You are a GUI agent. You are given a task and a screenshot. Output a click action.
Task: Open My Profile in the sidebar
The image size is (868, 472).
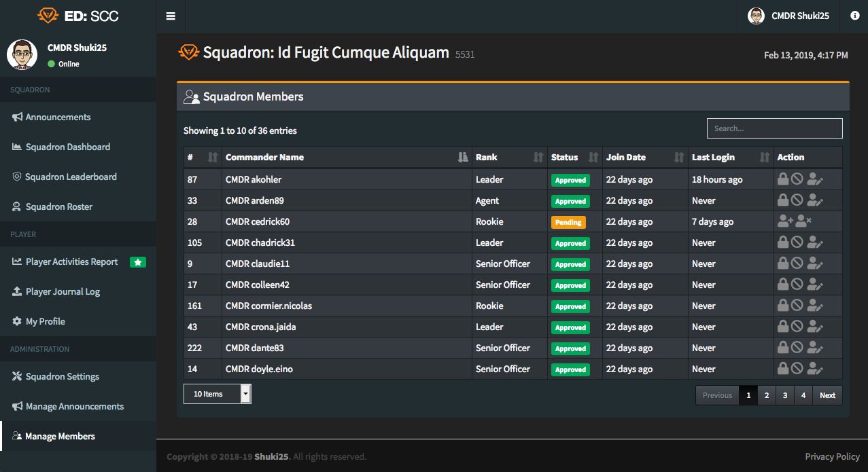click(78, 321)
